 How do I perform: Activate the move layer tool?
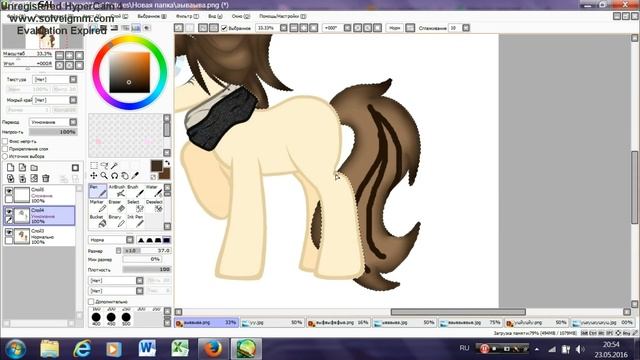(94, 176)
